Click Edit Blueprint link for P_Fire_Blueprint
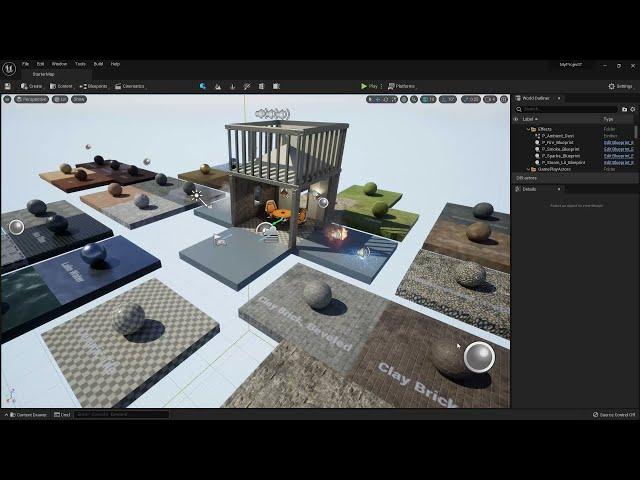Image resolution: width=640 pixels, height=480 pixels. [619, 142]
